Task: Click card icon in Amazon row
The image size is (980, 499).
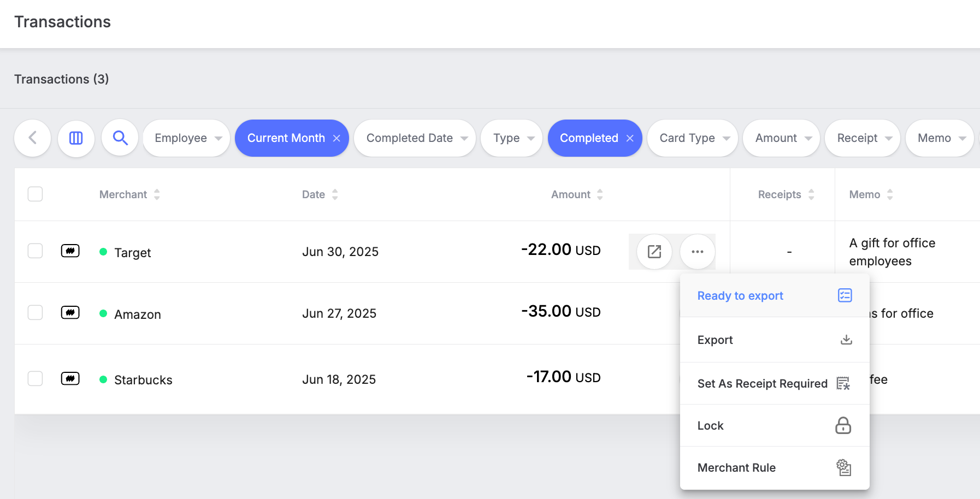Action: tap(70, 313)
